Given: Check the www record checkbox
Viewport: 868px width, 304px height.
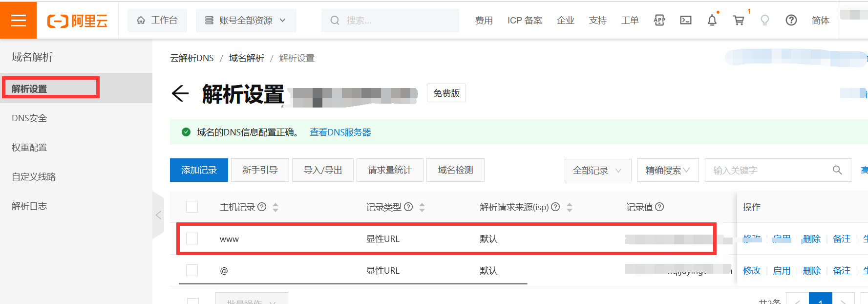Looking at the screenshot, I should (192, 239).
